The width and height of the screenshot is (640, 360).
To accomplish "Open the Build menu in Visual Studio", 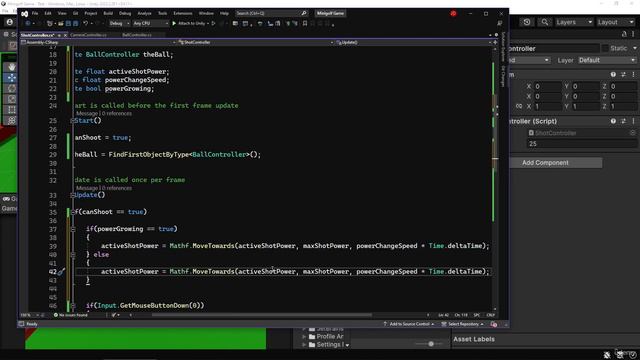I will [108, 13].
